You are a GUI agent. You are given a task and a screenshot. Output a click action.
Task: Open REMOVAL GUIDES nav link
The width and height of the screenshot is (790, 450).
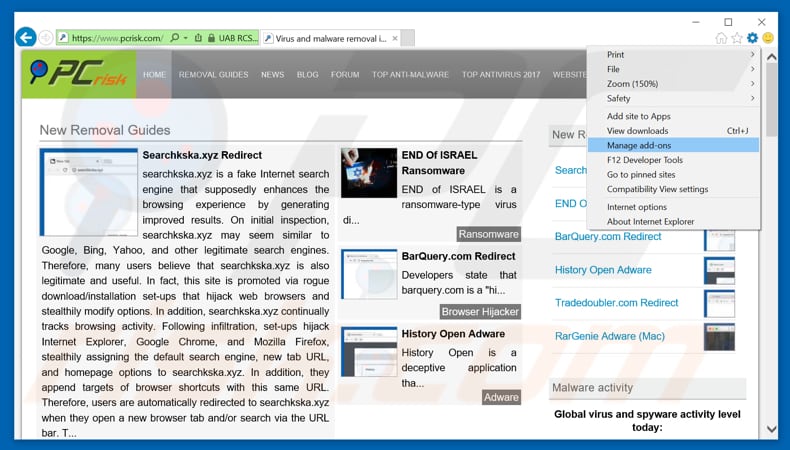tap(213, 75)
